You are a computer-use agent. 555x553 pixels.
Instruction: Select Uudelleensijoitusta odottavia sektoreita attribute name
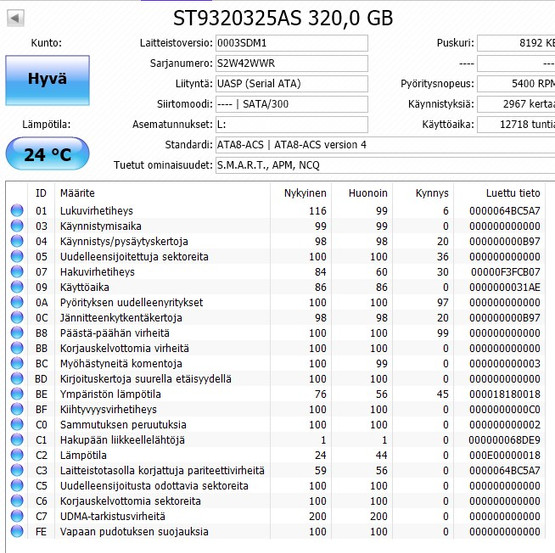[x=154, y=486]
